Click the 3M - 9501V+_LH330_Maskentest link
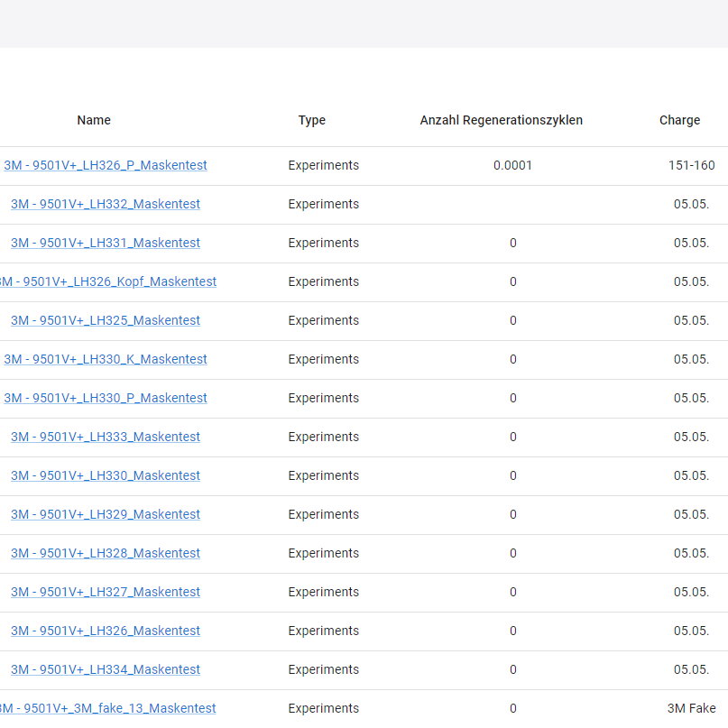Viewport: 728px width, 728px height. (x=106, y=475)
